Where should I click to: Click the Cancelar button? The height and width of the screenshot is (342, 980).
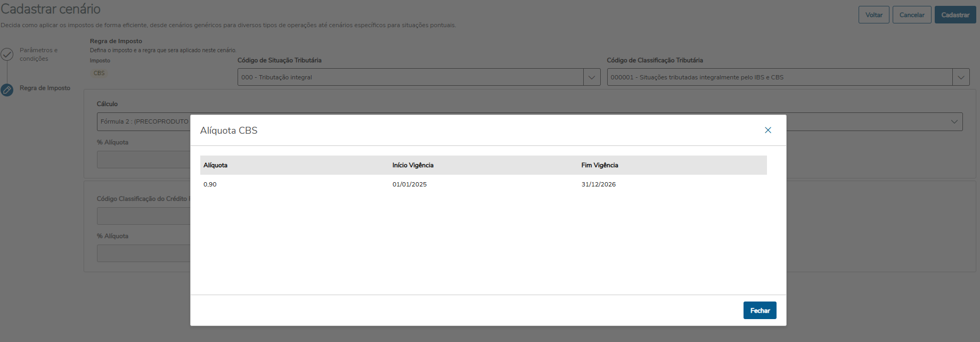912,15
